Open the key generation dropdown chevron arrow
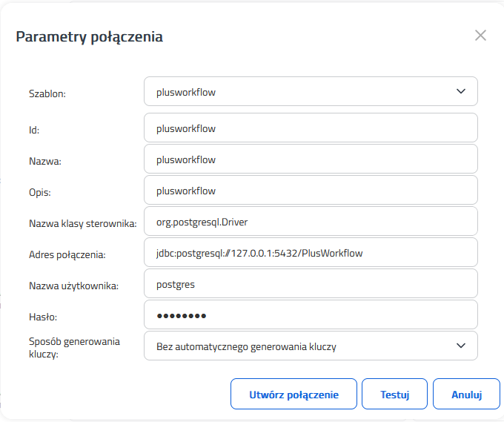504x422 pixels. pos(461,346)
